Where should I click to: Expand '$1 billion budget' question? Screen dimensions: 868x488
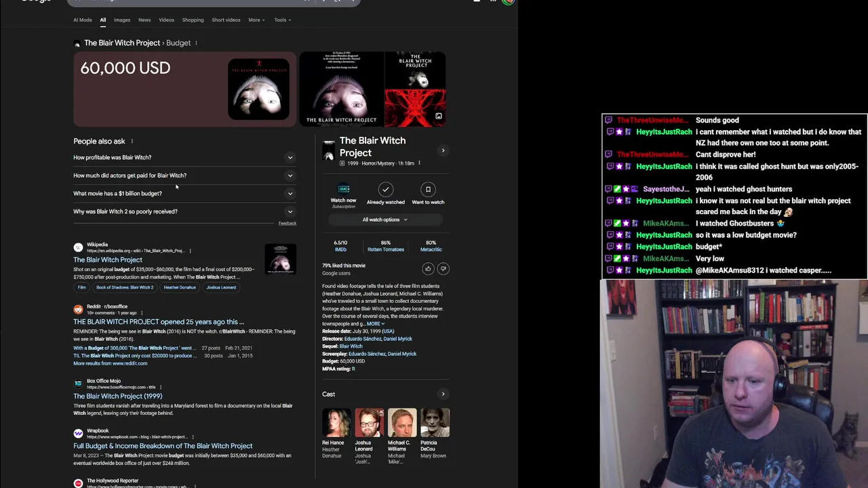(x=185, y=193)
